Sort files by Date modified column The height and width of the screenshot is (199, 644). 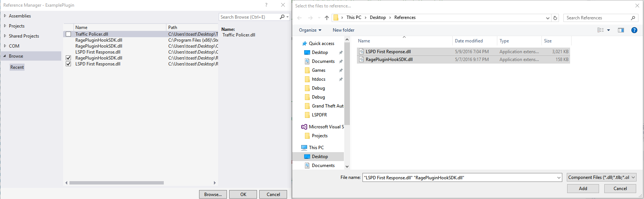coord(475,41)
